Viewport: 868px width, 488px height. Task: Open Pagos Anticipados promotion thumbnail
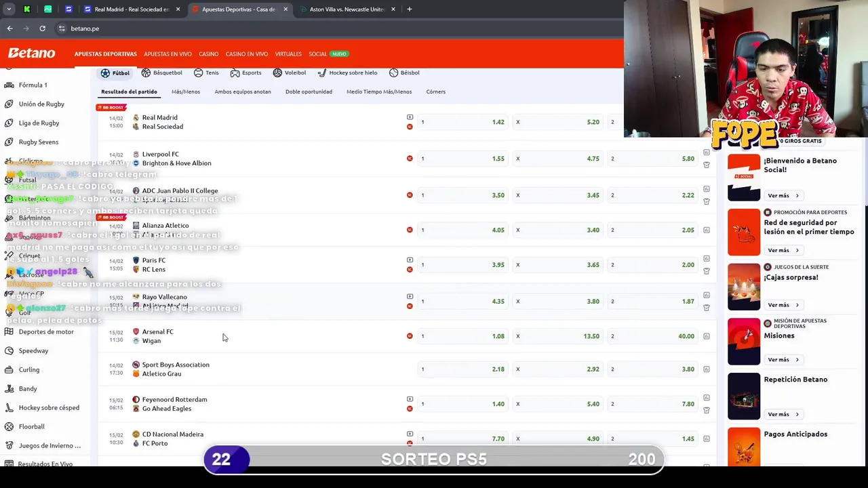pos(744,447)
